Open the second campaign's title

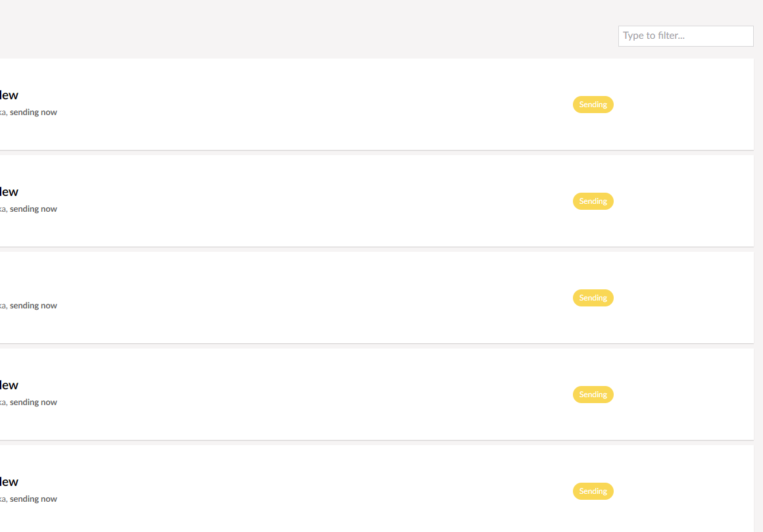pyautogui.click(x=9, y=192)
